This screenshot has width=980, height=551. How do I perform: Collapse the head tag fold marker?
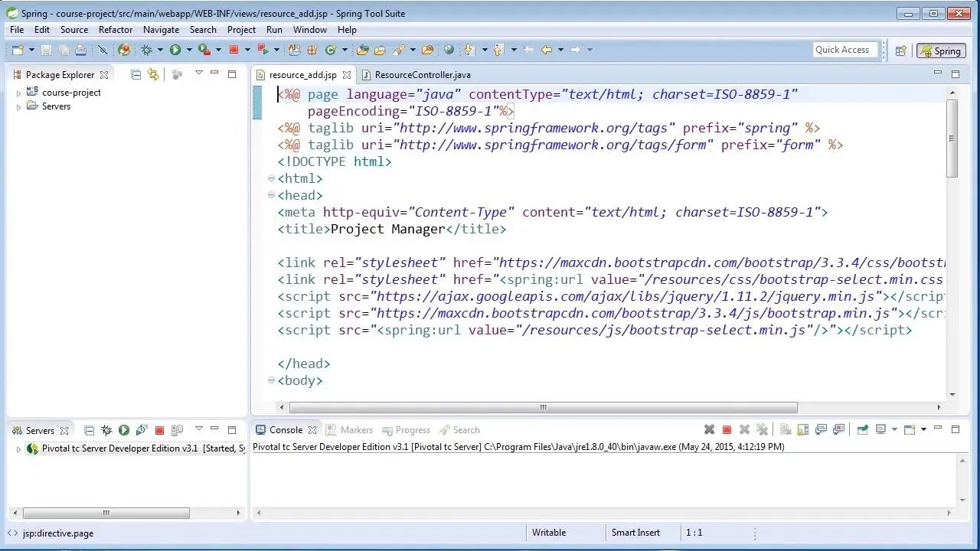pyautogui.click(x=271, y=195)
